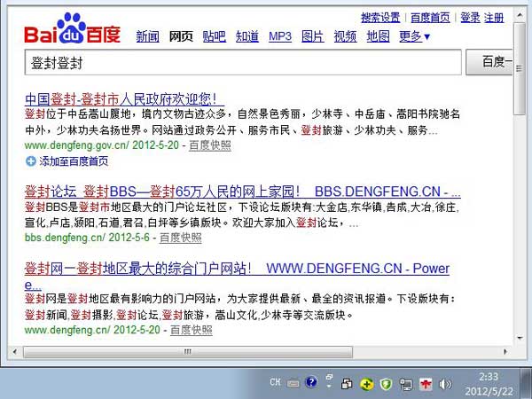Click the yellow-green plus tray icon
Viewport: 532px width, 399px height.
coord(366,384)
